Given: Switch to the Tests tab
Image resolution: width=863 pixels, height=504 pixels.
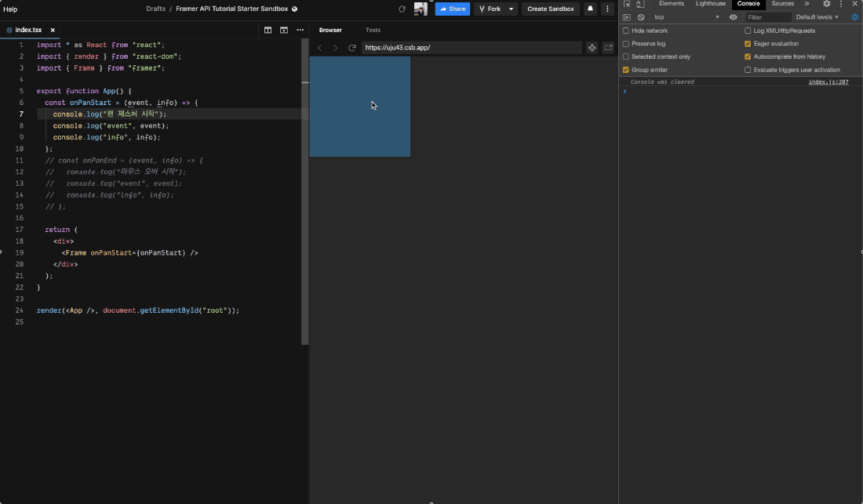Looking at the screenshot, I should point(373,31).
